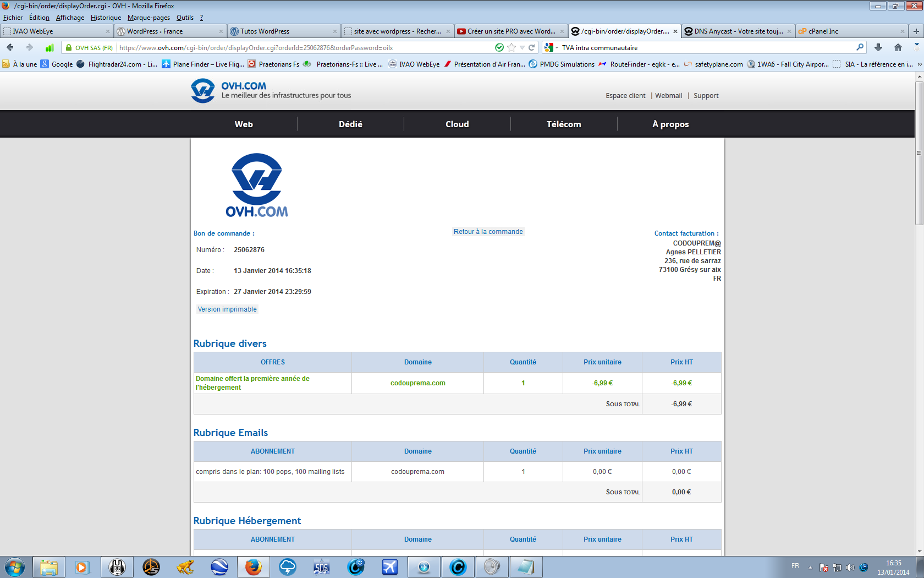
Task: Switch to the Créer un site PRO tab
Action: click(510, 31)
